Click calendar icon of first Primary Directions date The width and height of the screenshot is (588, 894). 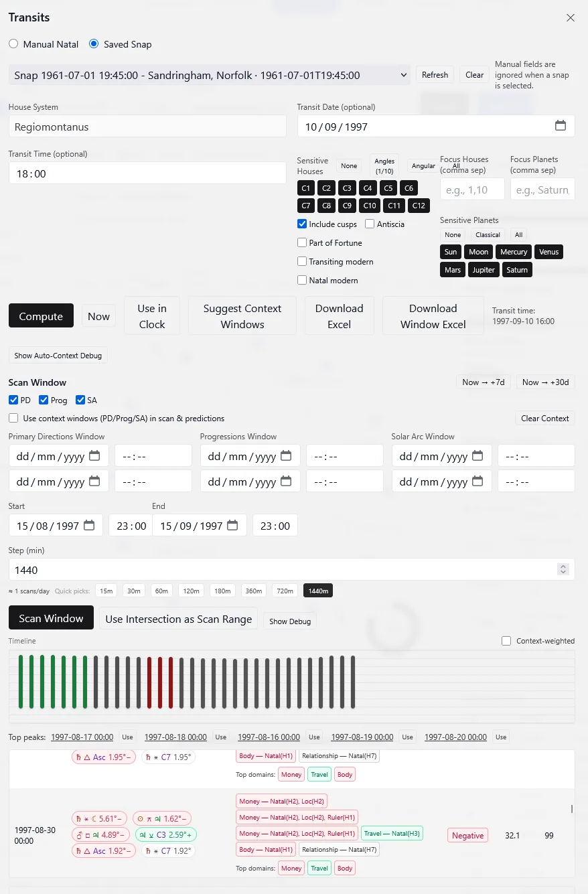click(94, 456)
